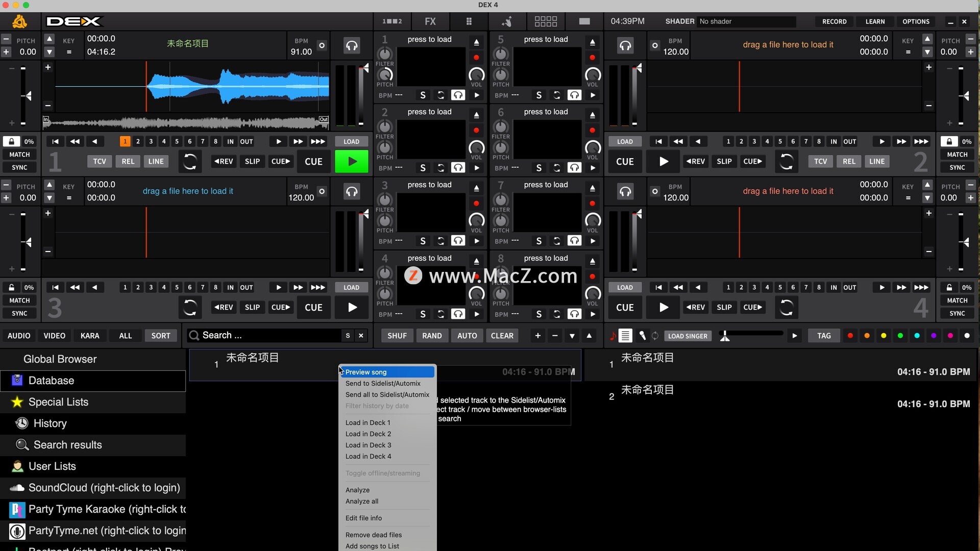This screenshot has height=551, width=980.
Task: Lower deck 1 key with down arrow
Action: (49, 52)
